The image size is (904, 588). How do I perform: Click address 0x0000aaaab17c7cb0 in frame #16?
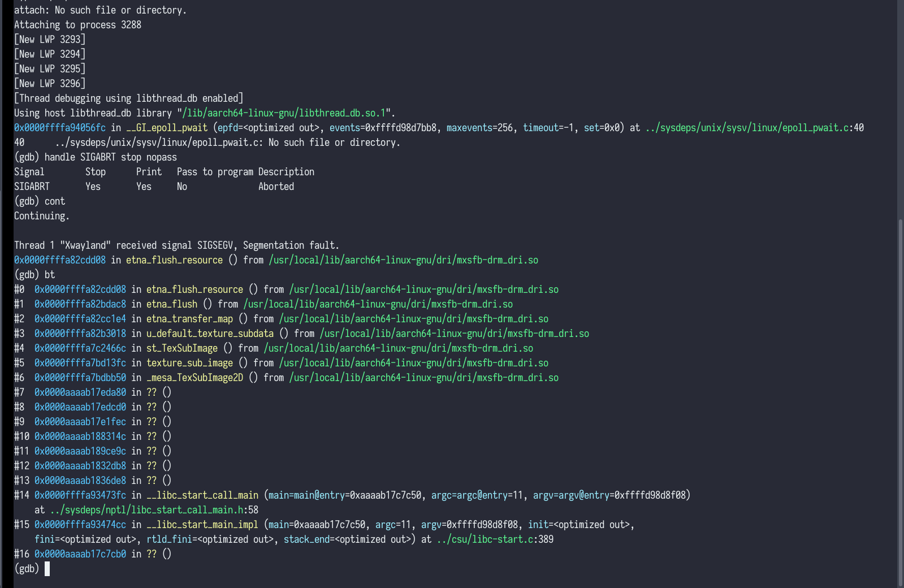pyautogui.click(x=80, y=554)
